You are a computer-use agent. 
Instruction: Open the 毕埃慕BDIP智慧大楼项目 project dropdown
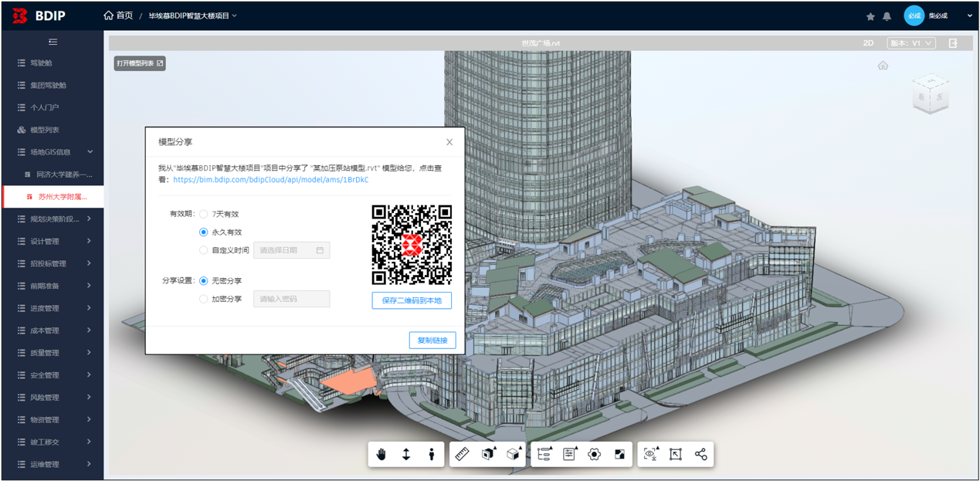(193, 15)
